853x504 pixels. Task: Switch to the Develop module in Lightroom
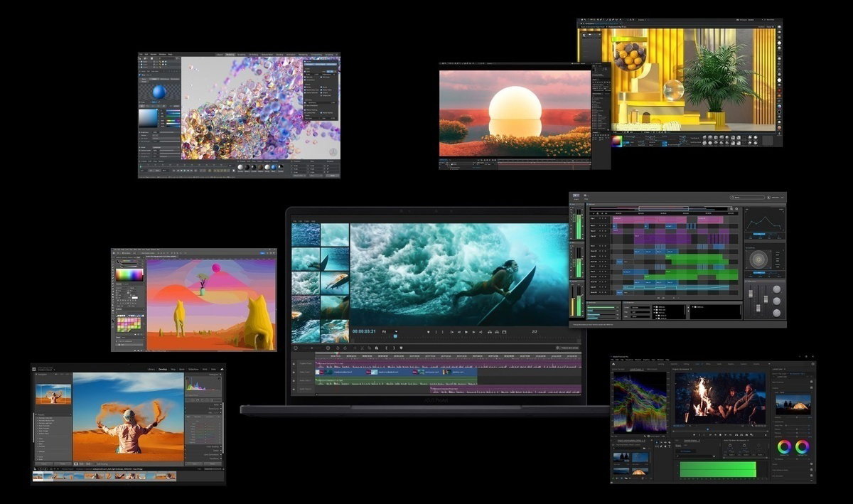(163, 370)
